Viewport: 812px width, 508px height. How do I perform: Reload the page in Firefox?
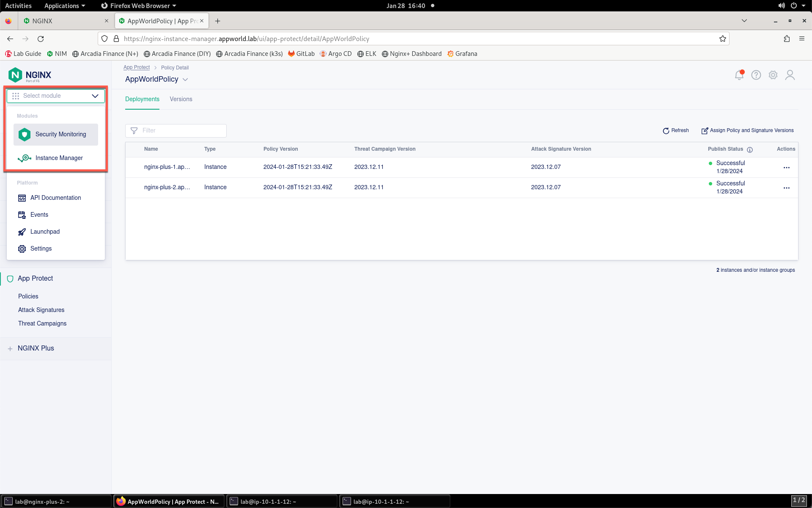[41, 39]
